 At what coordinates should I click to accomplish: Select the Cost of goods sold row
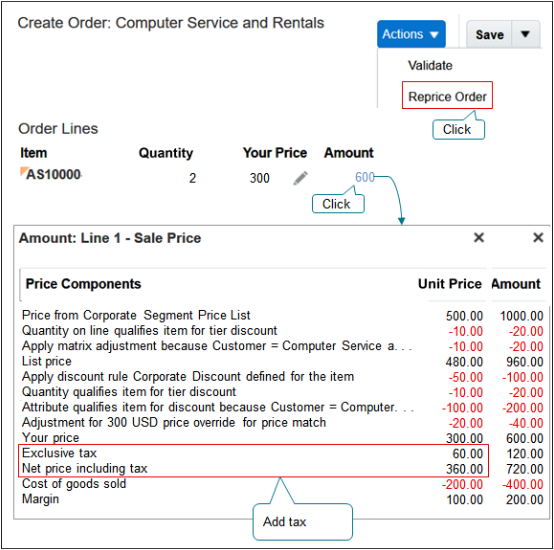[282, 484]
